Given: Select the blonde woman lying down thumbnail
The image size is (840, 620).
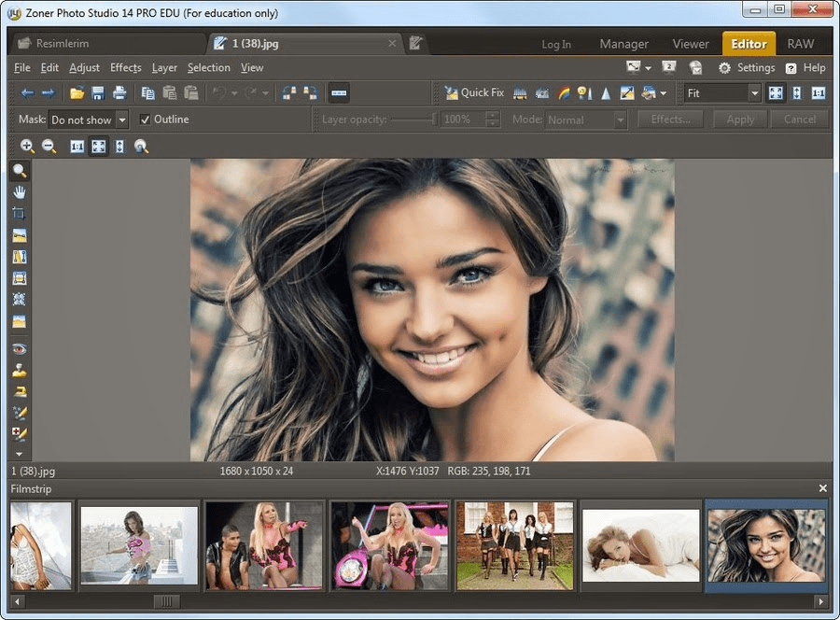Looking at the screenshot, I should click(640, 545).
